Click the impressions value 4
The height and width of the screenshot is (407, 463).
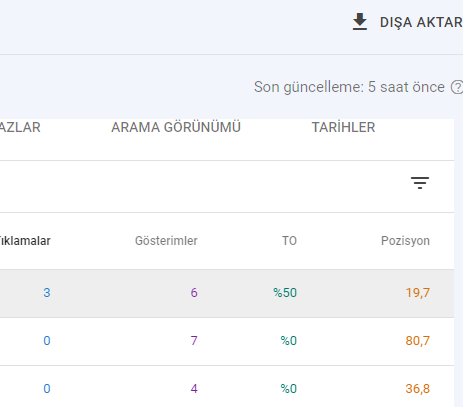coord(194,389)
